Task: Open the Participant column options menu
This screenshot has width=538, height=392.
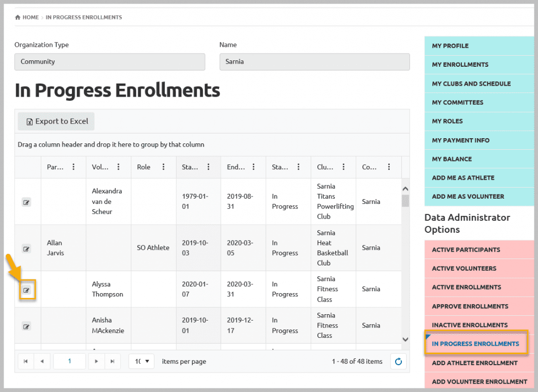Action: click(x=74, y=167)
